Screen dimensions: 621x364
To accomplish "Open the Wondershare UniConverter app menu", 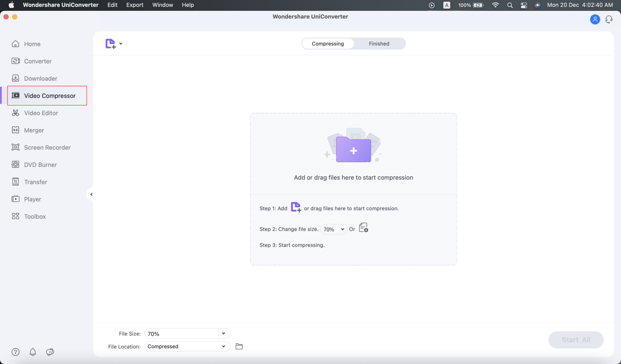I will 61,5.
